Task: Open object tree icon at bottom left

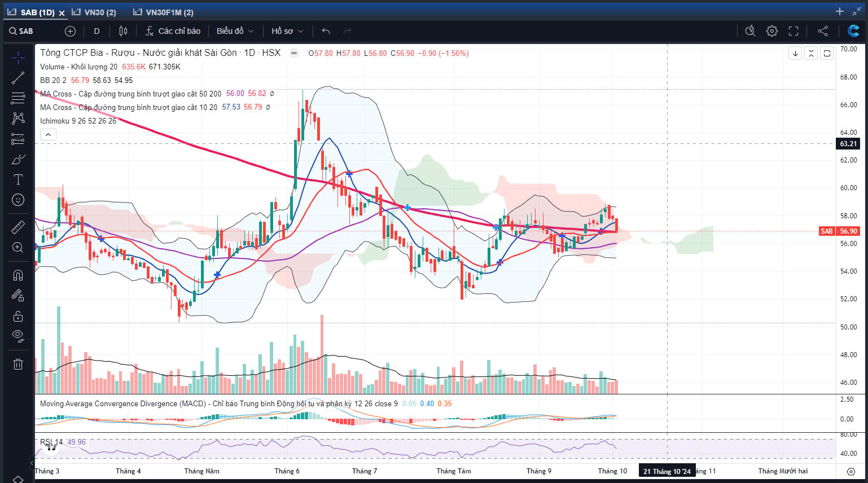Action: click(17, 479)
